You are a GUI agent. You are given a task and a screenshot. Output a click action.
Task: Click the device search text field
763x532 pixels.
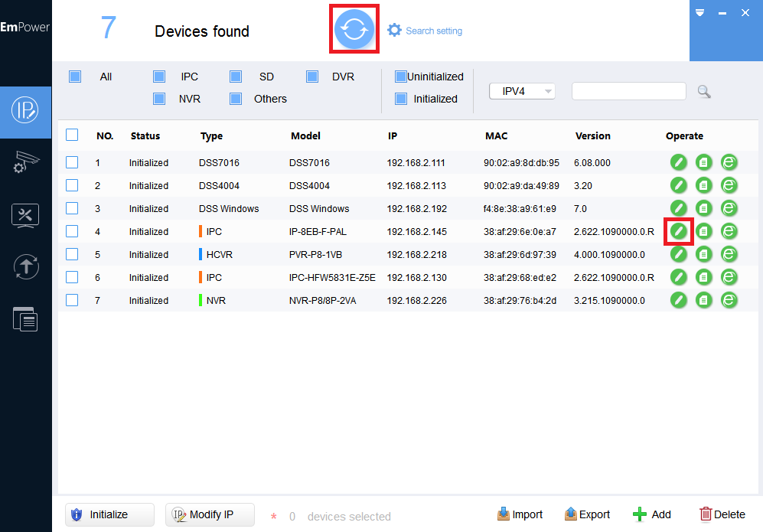coord(629,91)
